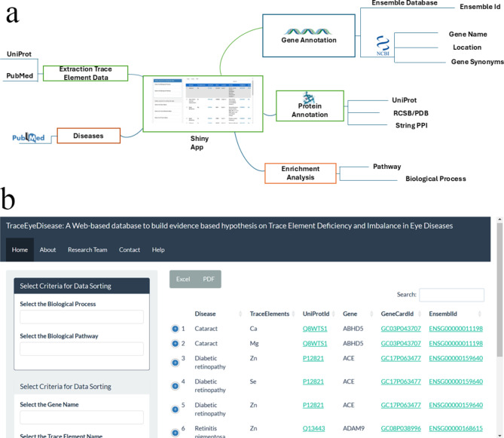Viewport: 504px width, 438px height.
Task: Open the Research Team tab
Action: coord(87,250)
